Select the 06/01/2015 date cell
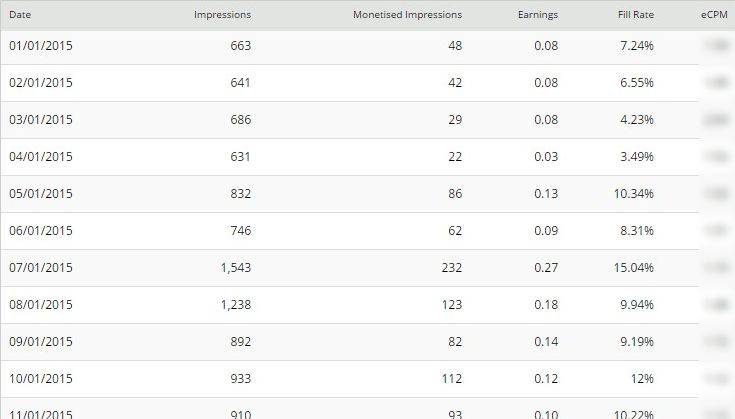This screenshot has width=735, height=419. pyautogui.click(x=41, y=231)
